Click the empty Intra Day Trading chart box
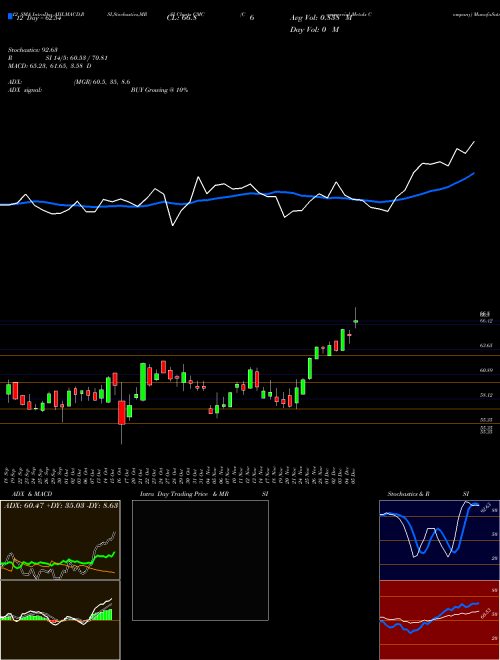The image size is (500, 660). pyautogui.click(x=200, y=560)
